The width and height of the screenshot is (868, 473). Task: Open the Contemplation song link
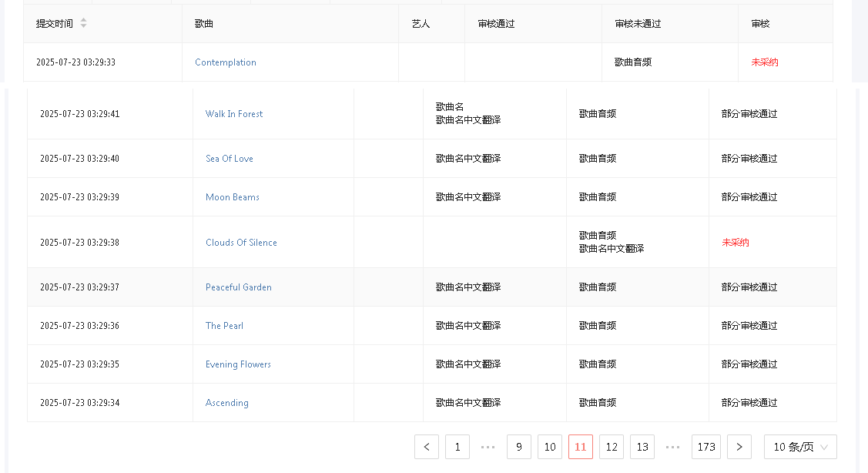[226, 62]
